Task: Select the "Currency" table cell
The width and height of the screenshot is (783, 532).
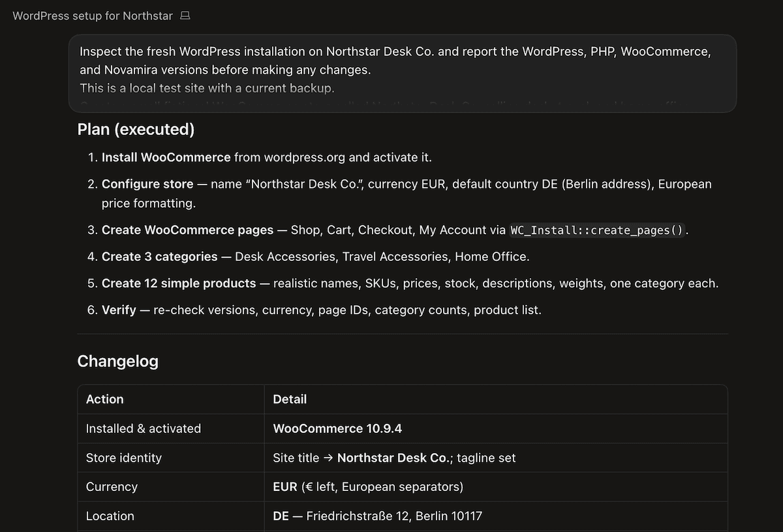Action: coord(171,487)
